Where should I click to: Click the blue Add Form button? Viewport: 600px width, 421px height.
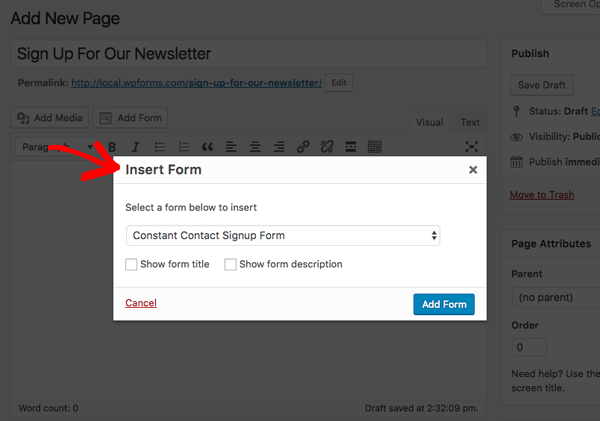pyautogui.click(x=443, y=304)
